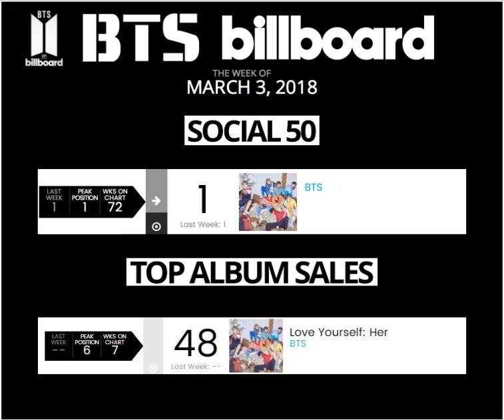The width and height of the screenshot is (504, 420).
Task: Click the large BTS header title
Action: click(x=141, y=39)
